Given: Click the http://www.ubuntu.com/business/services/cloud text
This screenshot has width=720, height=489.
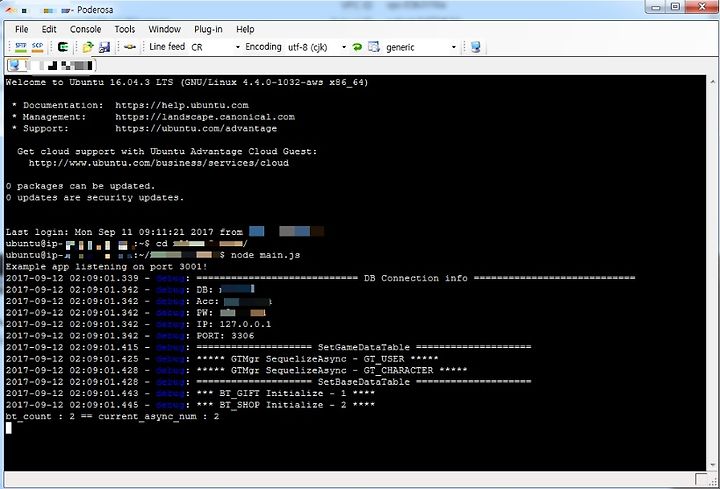Looking at the screenshot, I should 158,163.
